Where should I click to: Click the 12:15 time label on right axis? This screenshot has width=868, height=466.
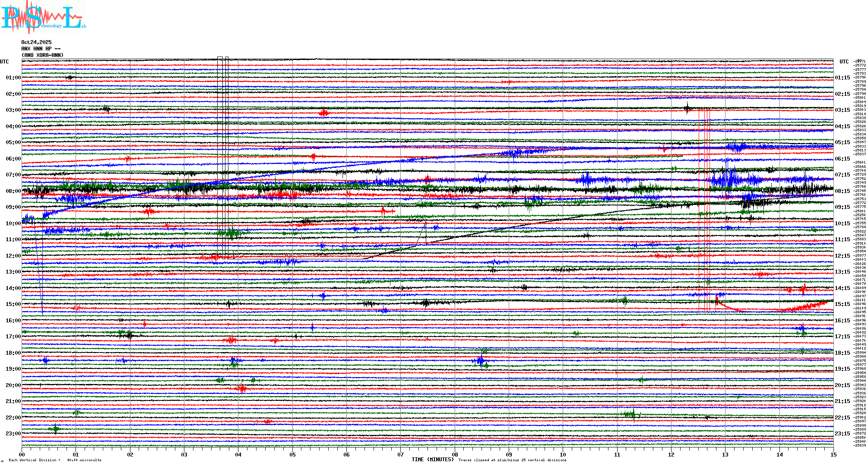point(842,256)
